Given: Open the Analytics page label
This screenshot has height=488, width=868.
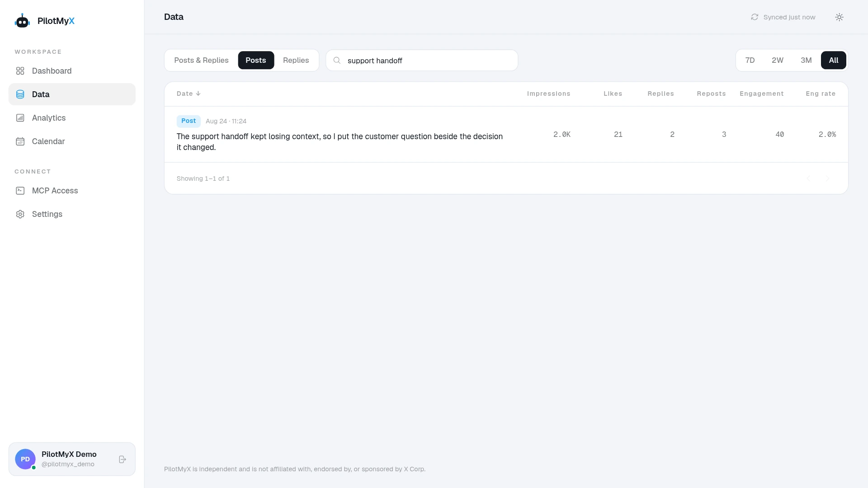Looking at the screenshot, I should pyautogui.click(x=49, y=118).
